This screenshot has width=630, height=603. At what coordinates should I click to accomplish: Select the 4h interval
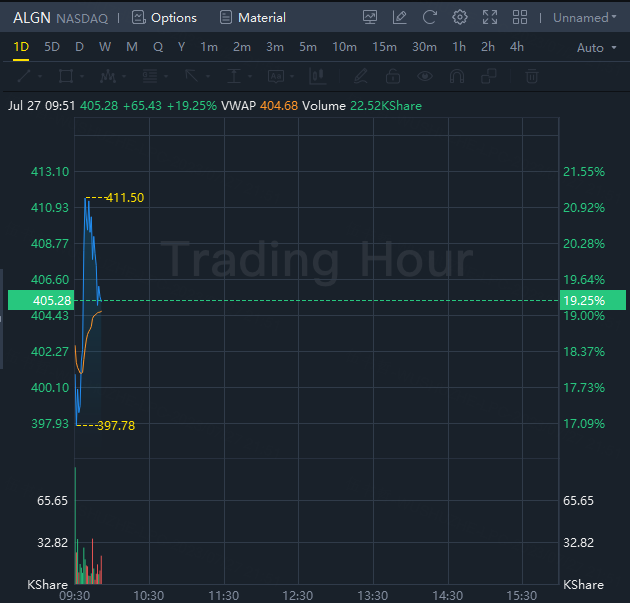(x=517, y=47)
